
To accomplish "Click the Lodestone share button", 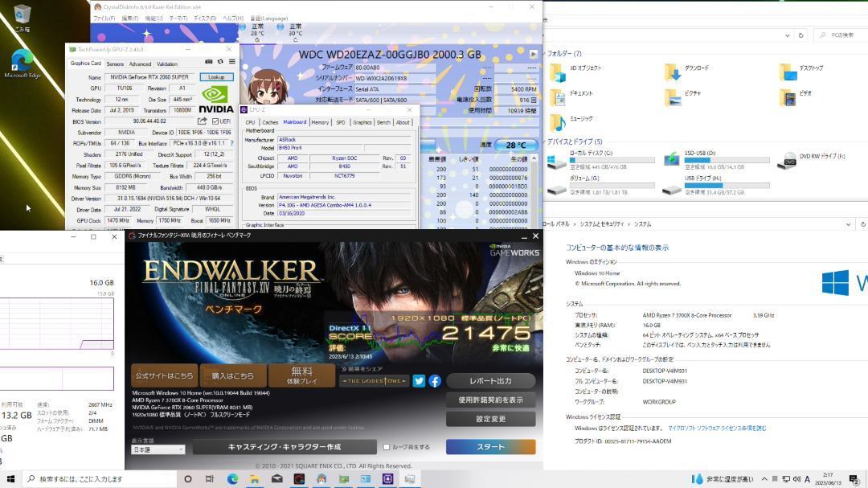I will [x=375, y=381].
